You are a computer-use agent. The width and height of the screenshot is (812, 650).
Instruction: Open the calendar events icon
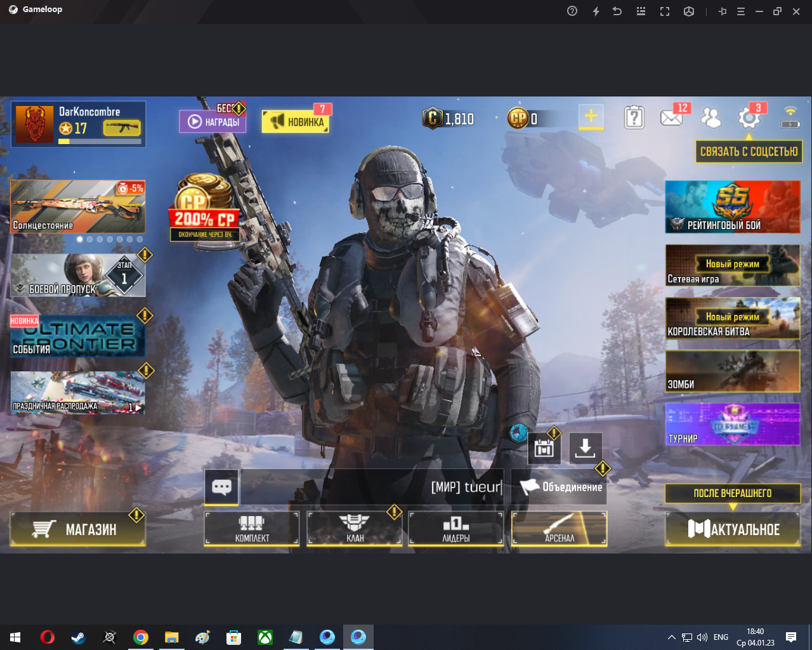(x=544, y=448)
